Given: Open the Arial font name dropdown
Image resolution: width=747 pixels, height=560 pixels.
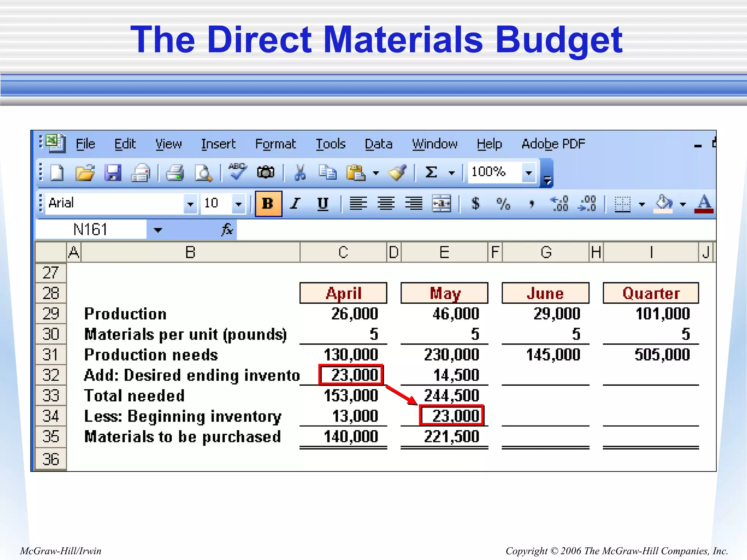Looking at the screenshot, I should 190,204.
